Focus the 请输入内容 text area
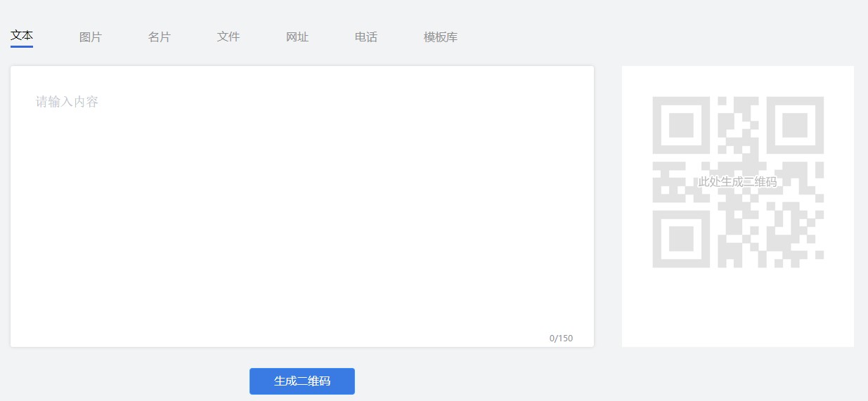 point(302,206)
